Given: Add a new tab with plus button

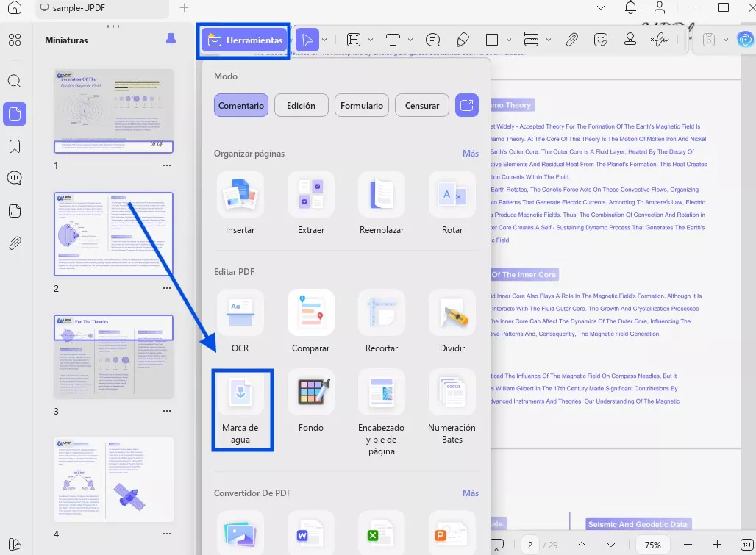Looking at the screenshot, I should pos(184,8).
